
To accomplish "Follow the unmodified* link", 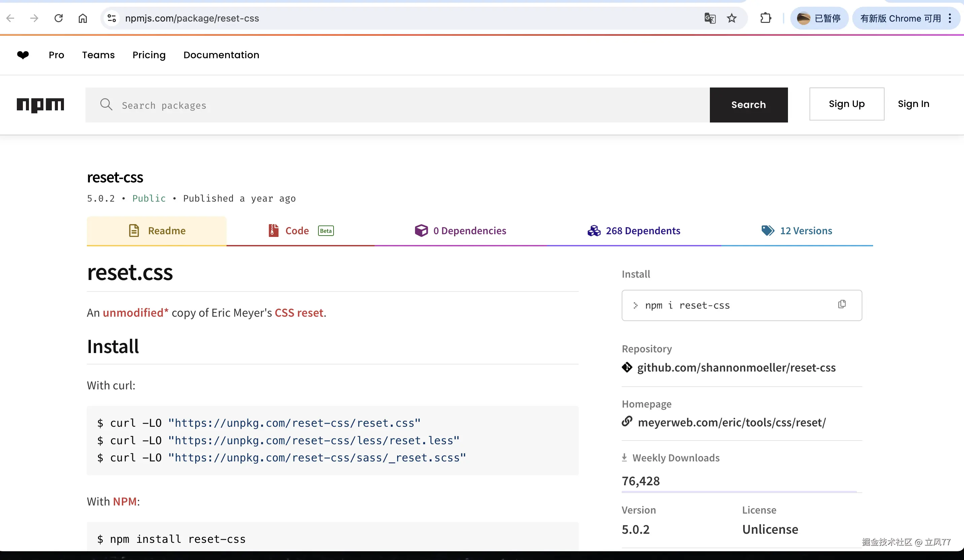I will [135, 313].
